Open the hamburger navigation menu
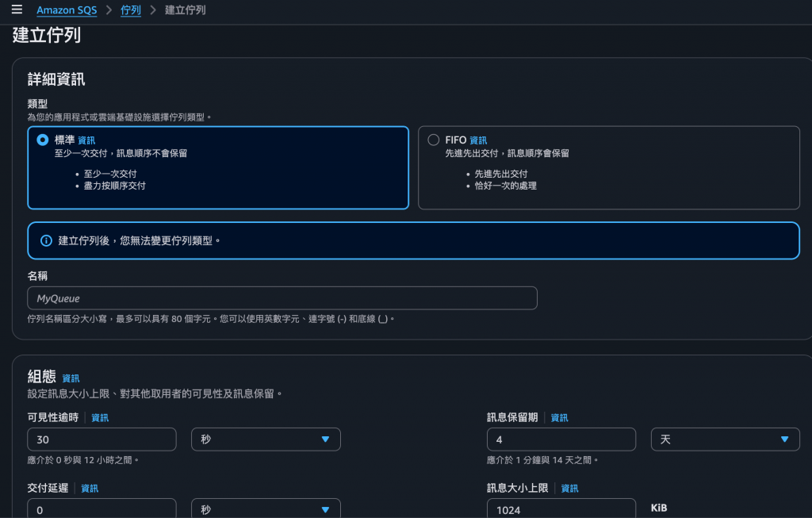Image resolution: width=812 pixels, height=518 pixels. tap(17, 10)
